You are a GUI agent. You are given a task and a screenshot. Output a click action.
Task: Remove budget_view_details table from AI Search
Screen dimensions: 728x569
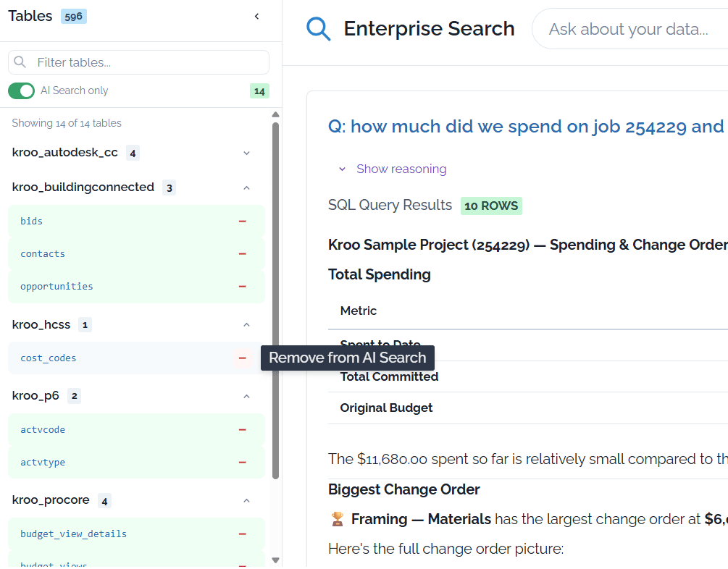tap(242, 534)
